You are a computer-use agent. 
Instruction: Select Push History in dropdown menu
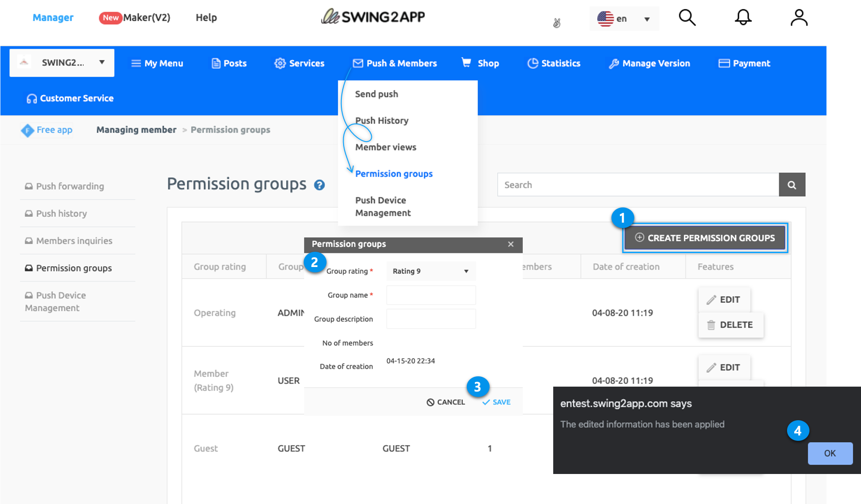point(382,121)
